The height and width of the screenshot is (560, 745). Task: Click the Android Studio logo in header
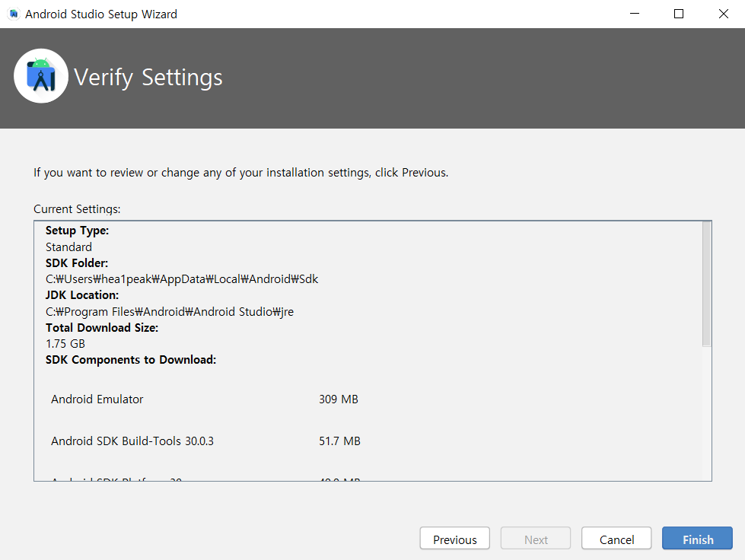pos(41,76)
